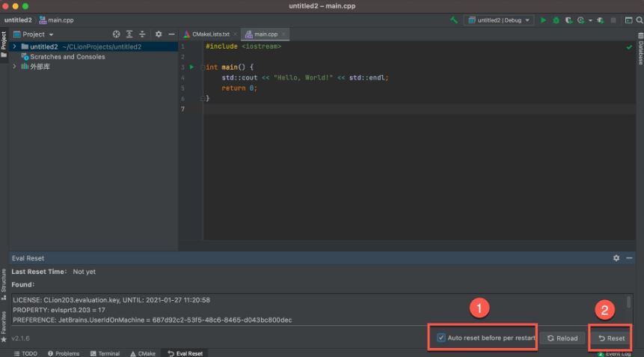The image size is (644, 357).
Task: Open the Database side panel tab
Action: 640,49
